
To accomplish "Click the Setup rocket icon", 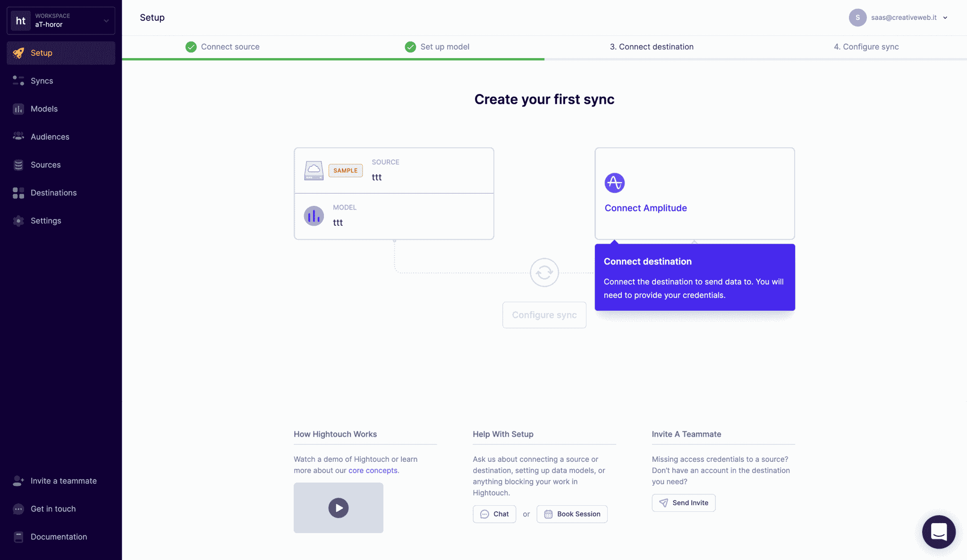I will [19, 52].
